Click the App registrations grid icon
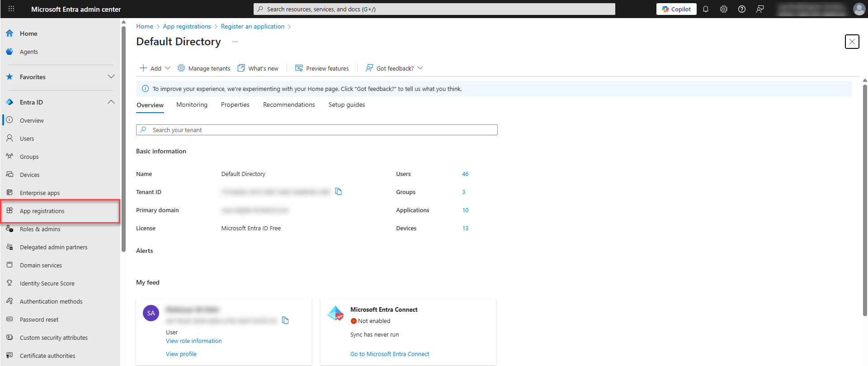This screenshot has height=366, width=868. click(x=9, y=210)
